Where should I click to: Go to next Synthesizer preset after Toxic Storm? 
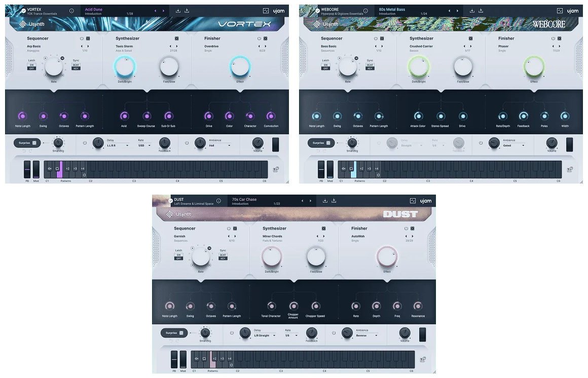(x=176, y=47)
